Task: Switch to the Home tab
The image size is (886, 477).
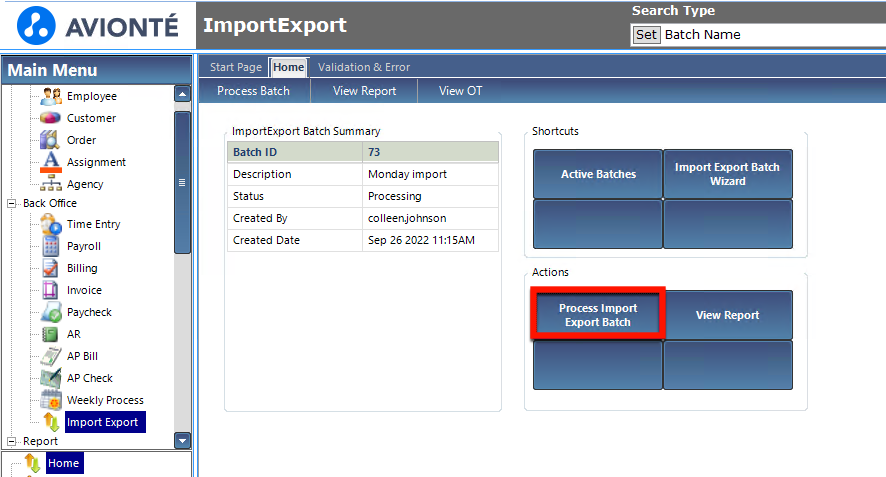Action: (289, 67)
